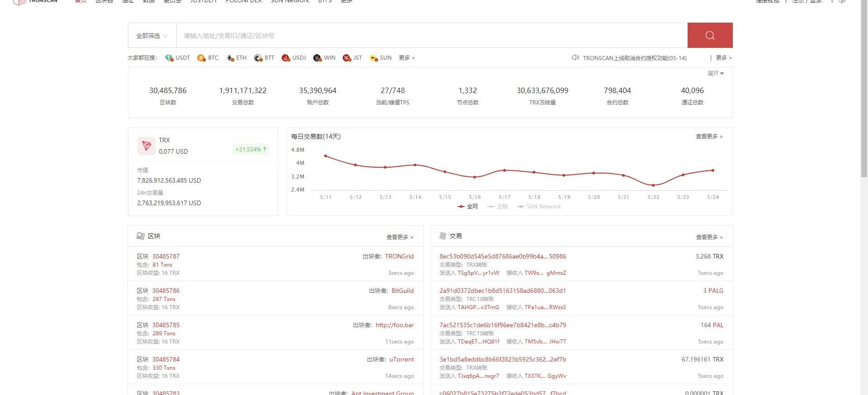Click the page vertical scrollbar thumb
868x395 pixels.
pos(864,90)
